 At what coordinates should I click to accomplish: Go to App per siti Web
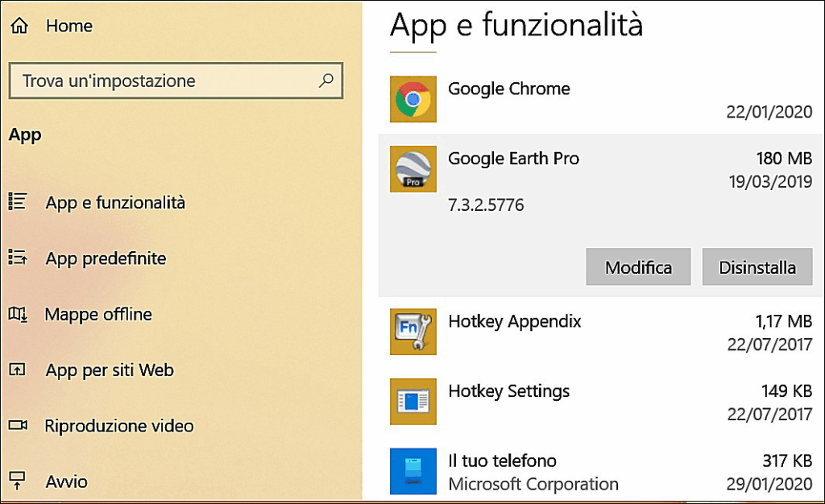(110, 370)
